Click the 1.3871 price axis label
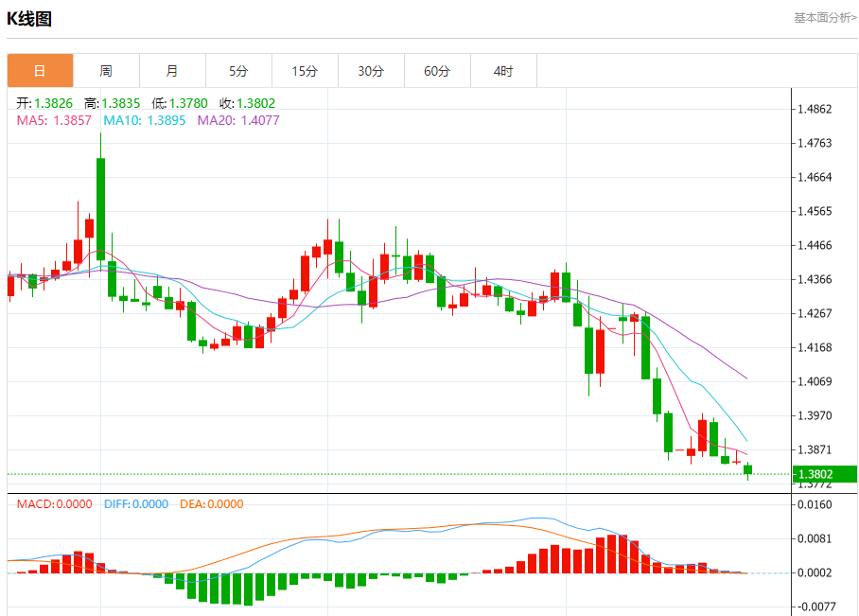This screenshot has width=859, height=616. coord(815,449)
